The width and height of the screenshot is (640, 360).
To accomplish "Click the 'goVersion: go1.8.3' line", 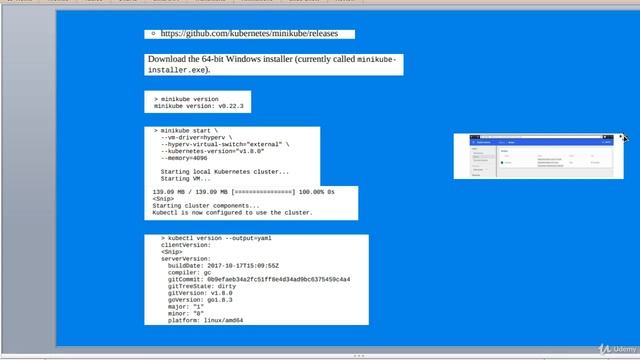I will point(200,300).
